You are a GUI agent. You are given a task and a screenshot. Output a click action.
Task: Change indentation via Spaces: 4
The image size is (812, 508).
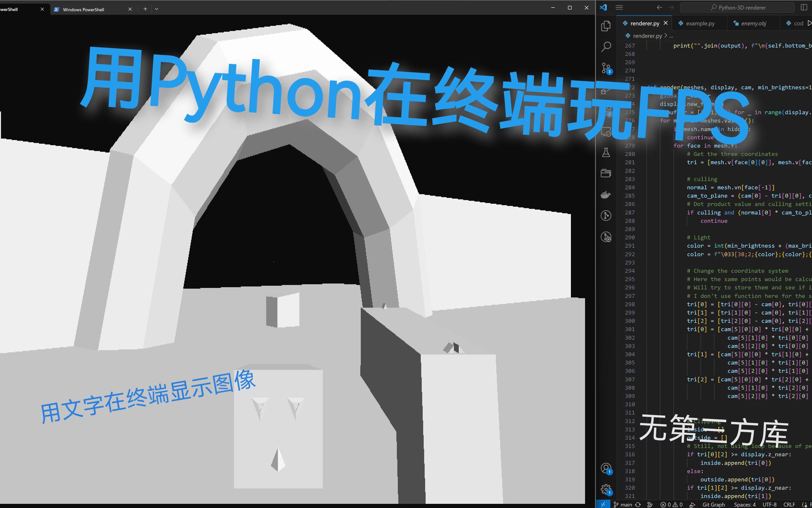coord(744,504)
